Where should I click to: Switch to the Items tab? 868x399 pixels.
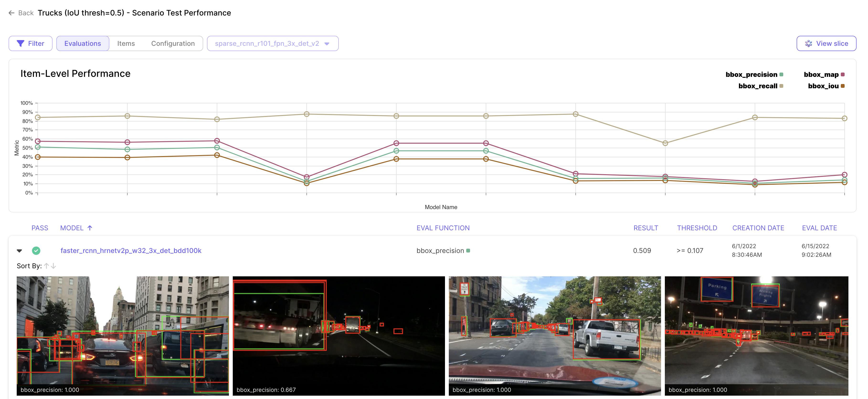126,43
